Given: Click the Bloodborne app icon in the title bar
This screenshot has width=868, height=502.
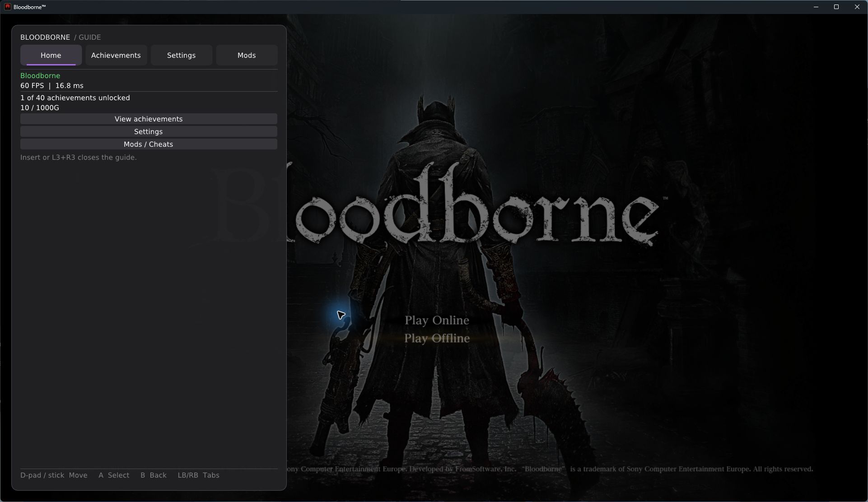Looking at the screenshot, I should click(x=7, y=7).
